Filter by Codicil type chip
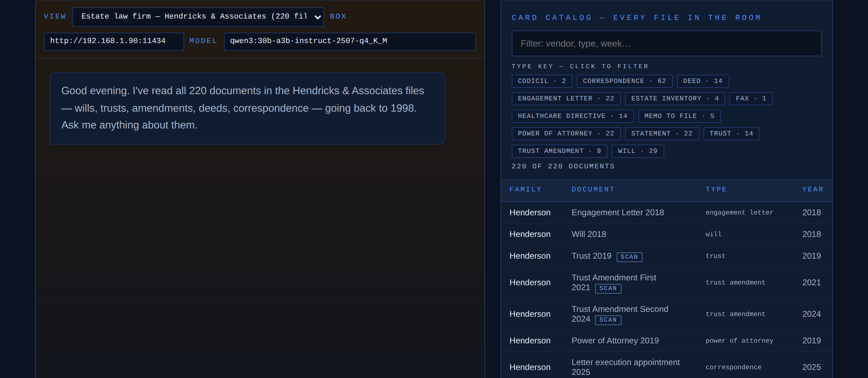Screen dimensions: 868x378 tap(542, 81)
